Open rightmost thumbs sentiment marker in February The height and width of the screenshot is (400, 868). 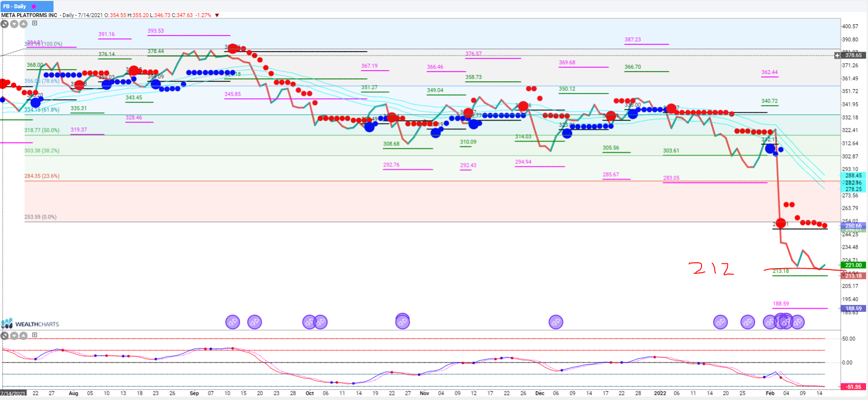click(797, 322)
